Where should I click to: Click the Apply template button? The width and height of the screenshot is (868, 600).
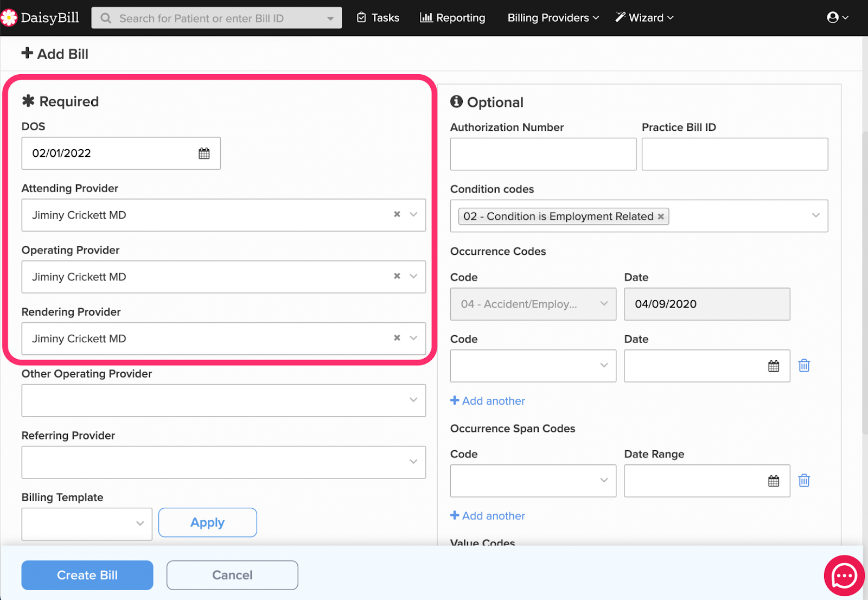tap(208, 522)
